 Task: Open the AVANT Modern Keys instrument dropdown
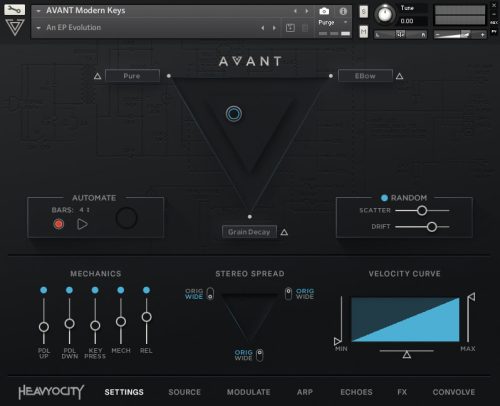38,11
